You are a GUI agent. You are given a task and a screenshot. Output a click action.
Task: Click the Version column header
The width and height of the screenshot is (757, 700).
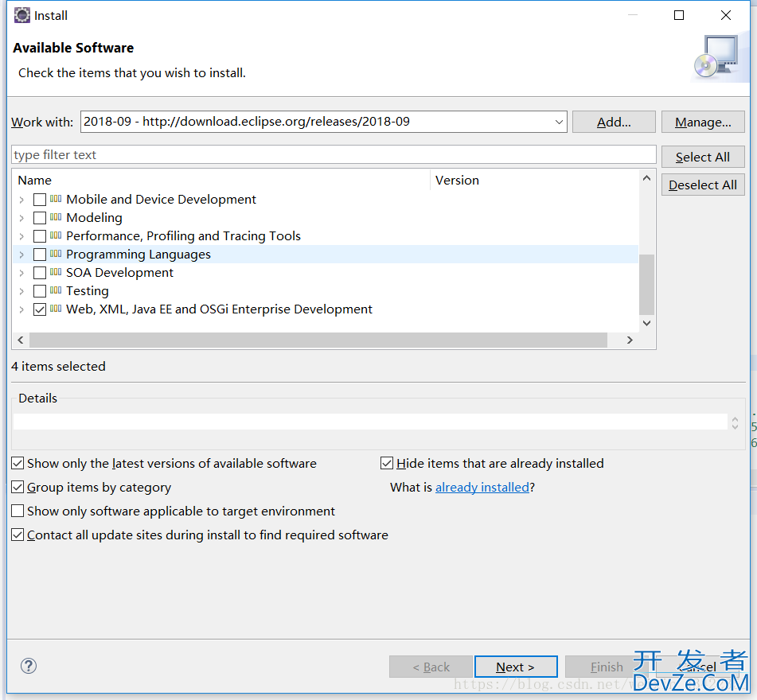(534, 180)
